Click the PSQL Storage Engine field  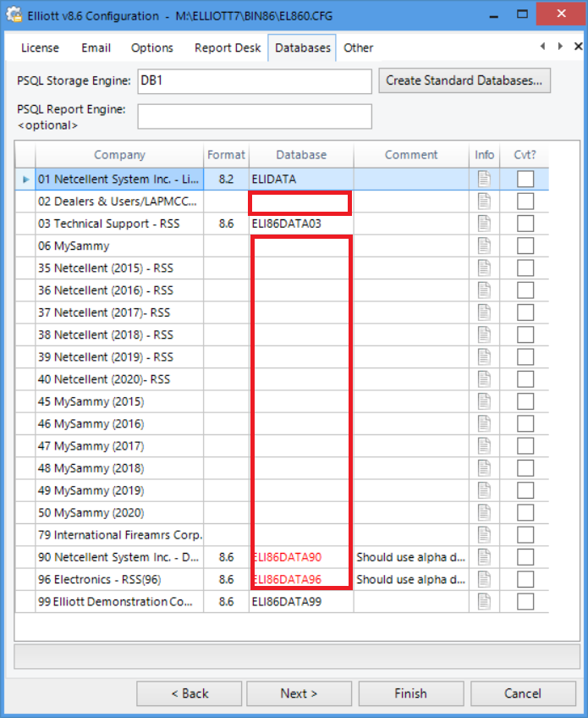point(255,81)
